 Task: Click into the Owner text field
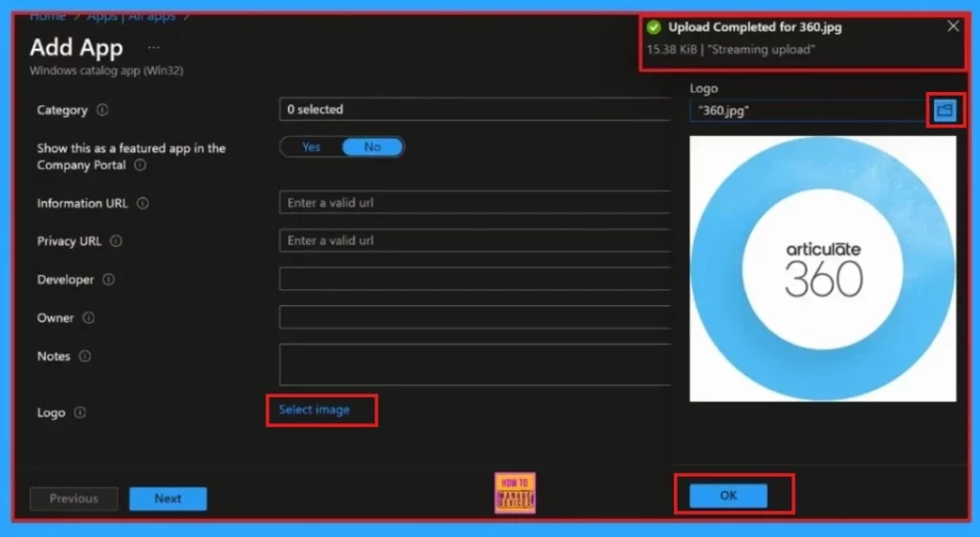pos(475,317)
